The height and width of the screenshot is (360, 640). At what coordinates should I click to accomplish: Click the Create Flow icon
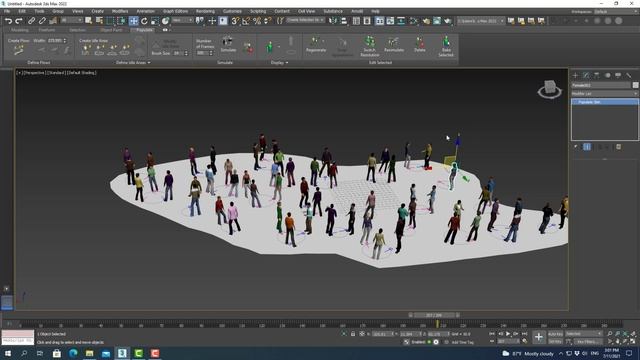click(18, 50)
